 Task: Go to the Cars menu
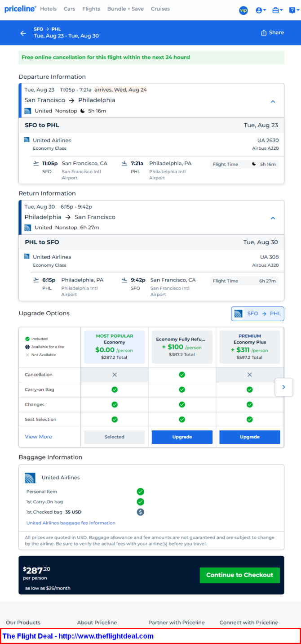pos(69,9)
